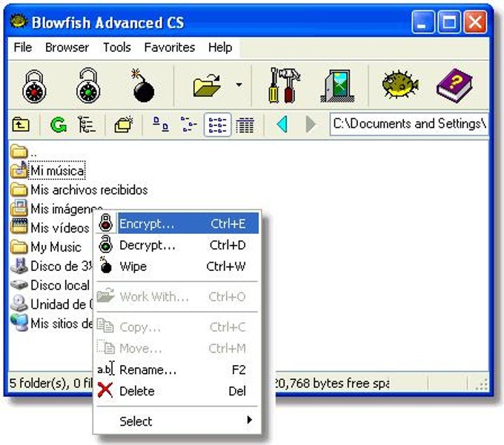The width and height of the screenshot is (504, 445).
Task: Select the 'Disco local' drive entry
Action: 50,285
